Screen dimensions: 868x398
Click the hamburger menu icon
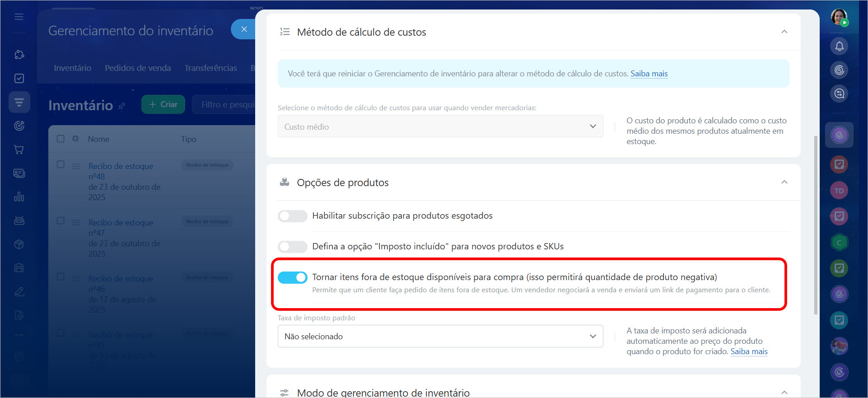click(19, 17)
